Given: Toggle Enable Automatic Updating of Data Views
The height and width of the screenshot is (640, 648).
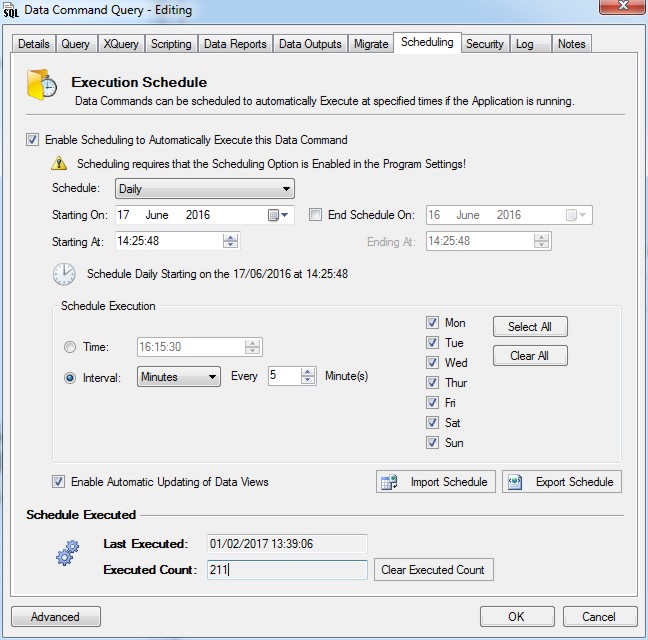Looking at the screenshot, I should point(58,482).
